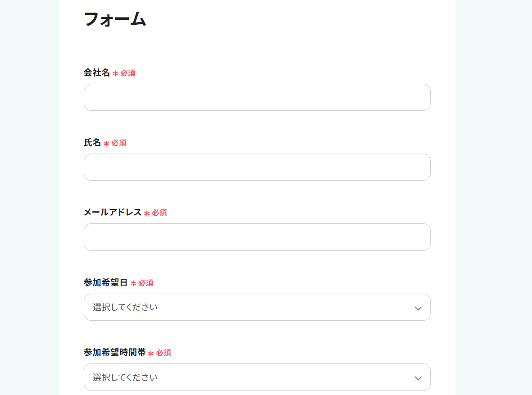Focus the 氏名 text input field
Viewport: 532px width, 395px height.
[x=257, y=167]
